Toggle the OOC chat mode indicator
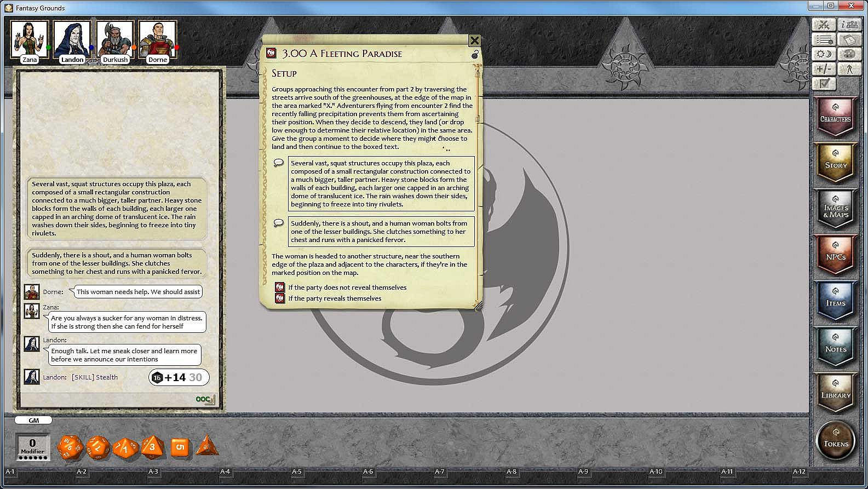 coord(205,399)
